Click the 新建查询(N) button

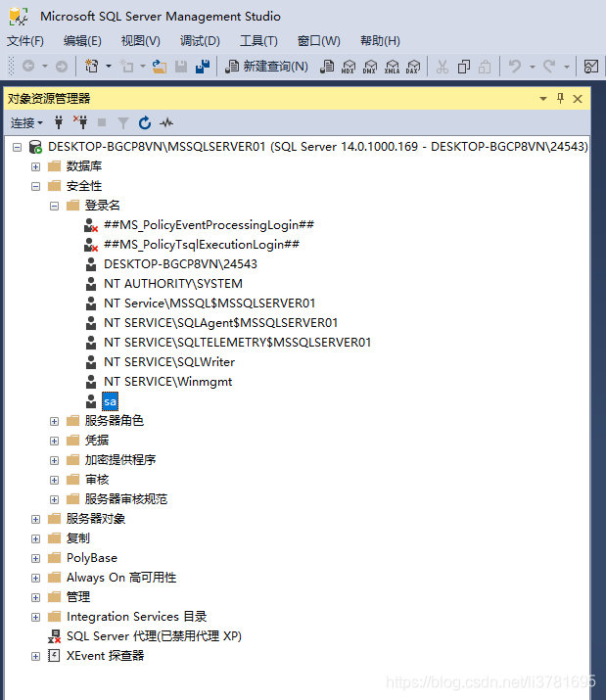point(266,67)
